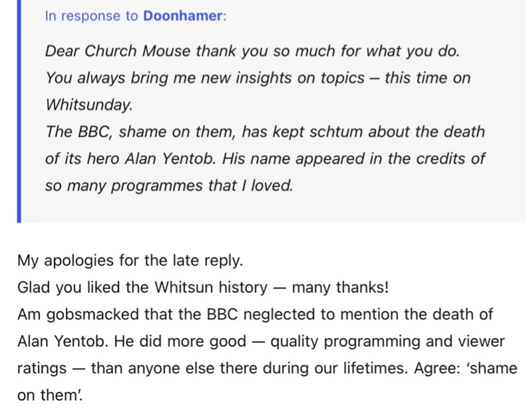This screenshot has width=527, height=420.
Task: Click the 'In response to' label
Action: tap(91, 16)
